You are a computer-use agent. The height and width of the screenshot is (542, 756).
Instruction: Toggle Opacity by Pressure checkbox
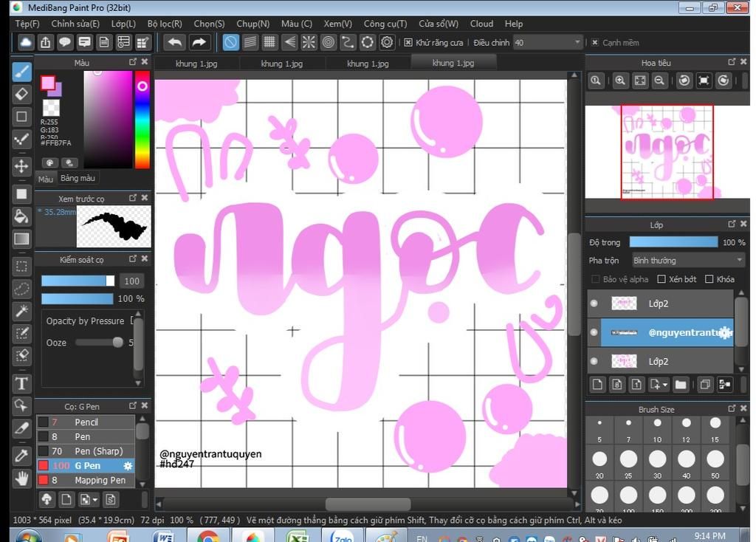[132, 320]
